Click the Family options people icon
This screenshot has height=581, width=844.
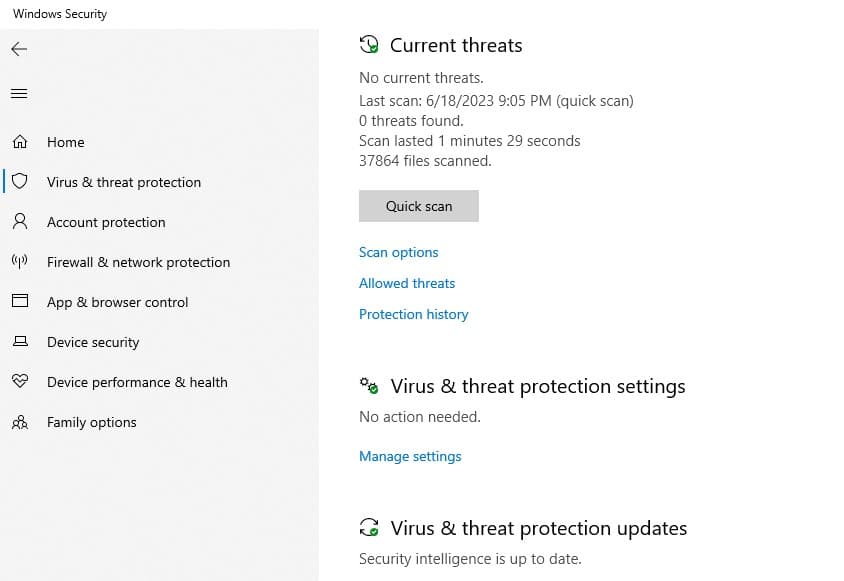tap(19, 422)
